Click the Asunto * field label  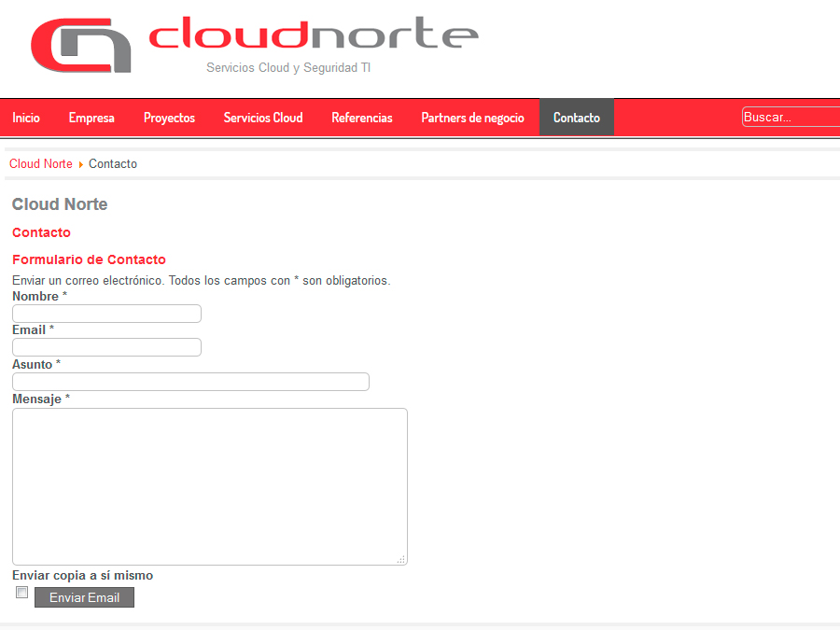coord(36,364)
